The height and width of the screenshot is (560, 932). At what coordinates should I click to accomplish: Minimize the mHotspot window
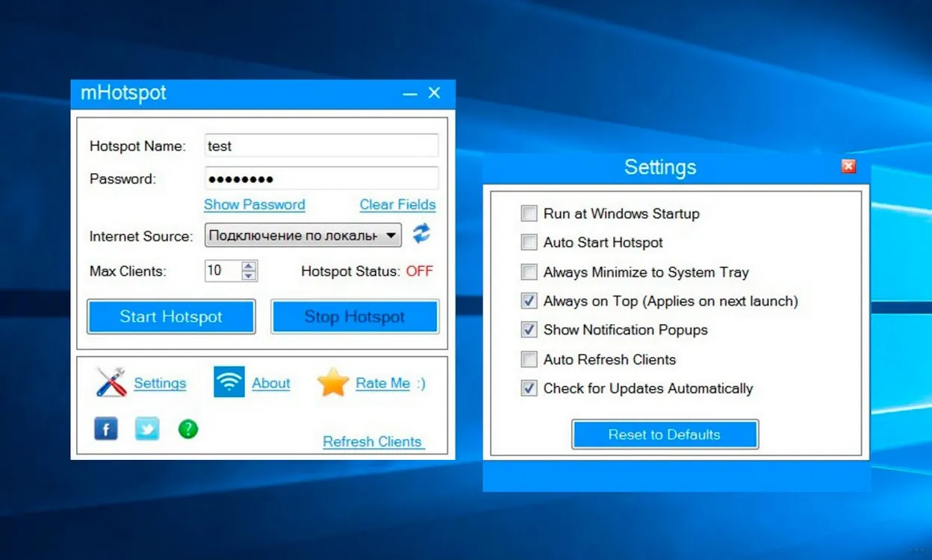pos(410,94)
